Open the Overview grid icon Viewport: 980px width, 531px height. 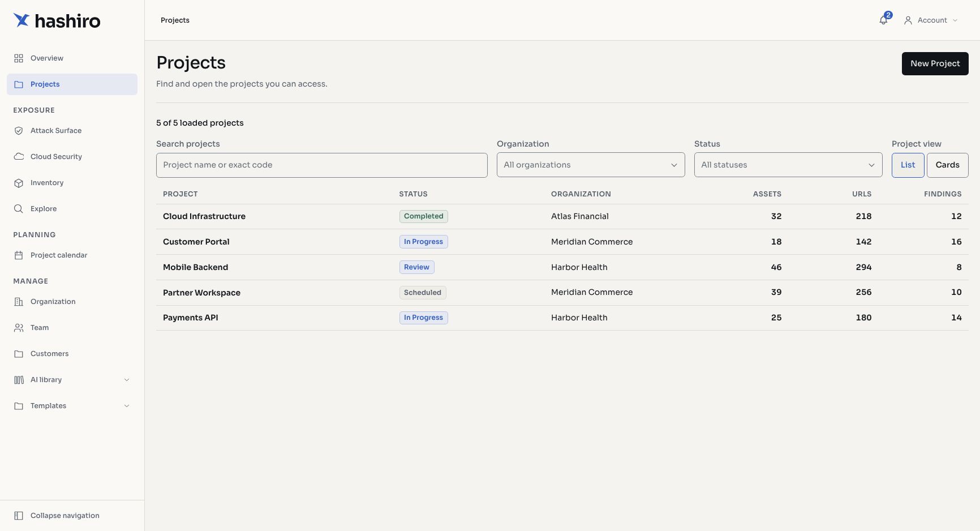tap(19, 58)
